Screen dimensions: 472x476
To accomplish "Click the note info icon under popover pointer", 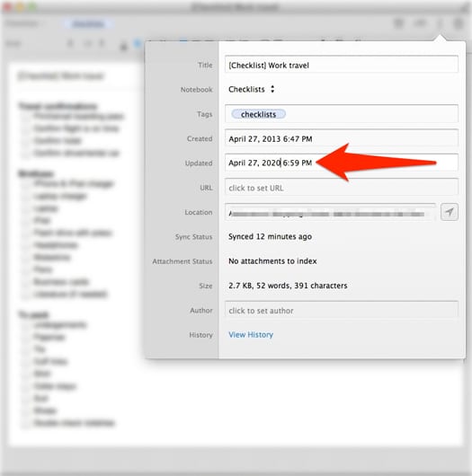I will 440,23.
